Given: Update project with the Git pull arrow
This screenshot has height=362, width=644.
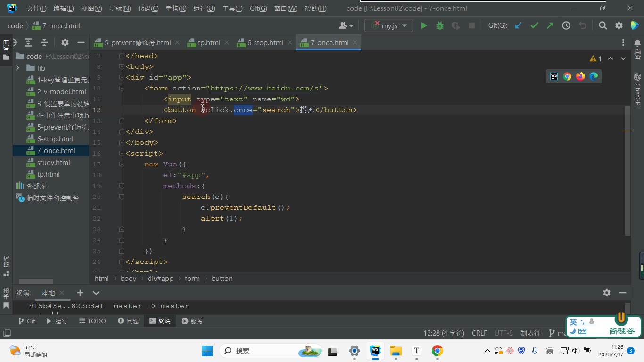Looking at the screenshot, I should pos(518,26).
